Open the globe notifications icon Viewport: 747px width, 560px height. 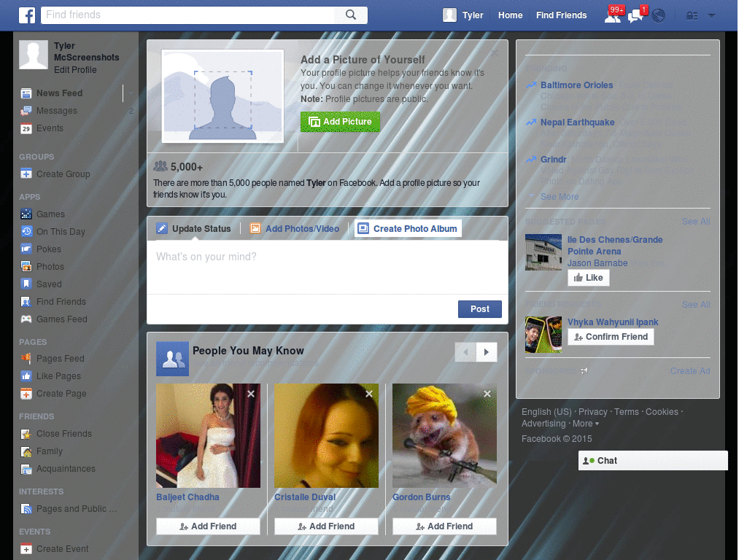(x=659, y=16)
